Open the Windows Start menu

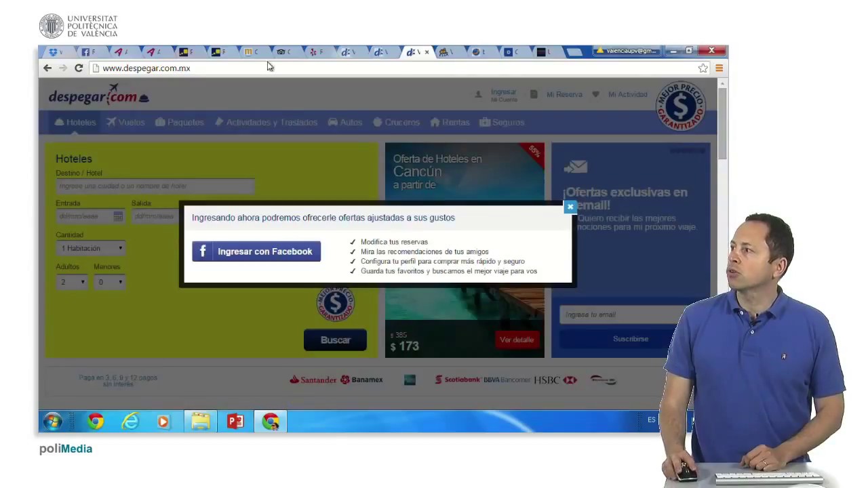pos(53,422)
